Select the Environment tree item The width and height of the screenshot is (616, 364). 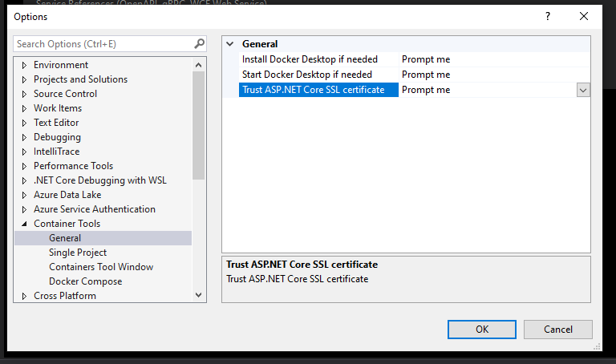click(61, 65)
